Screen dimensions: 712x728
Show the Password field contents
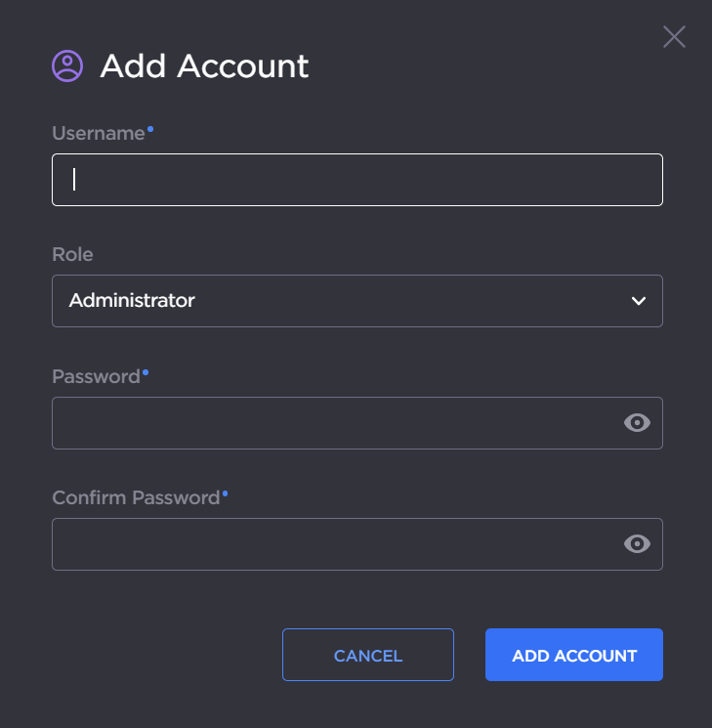[637, 422]
